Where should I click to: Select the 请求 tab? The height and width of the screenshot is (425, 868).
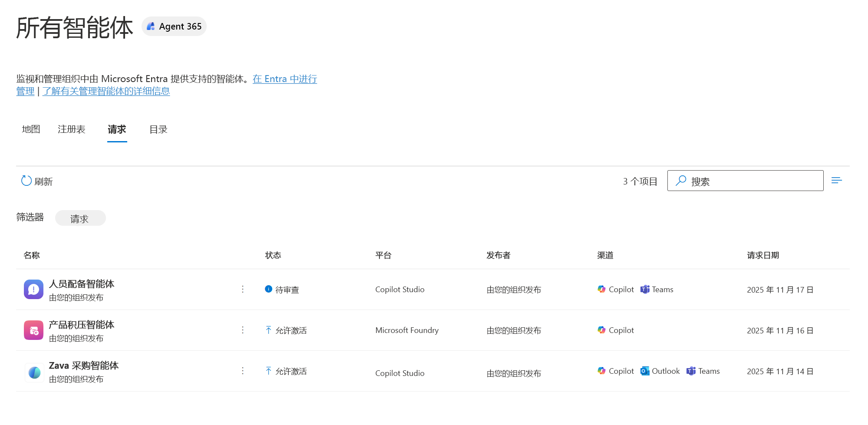[x=117, y=129]
